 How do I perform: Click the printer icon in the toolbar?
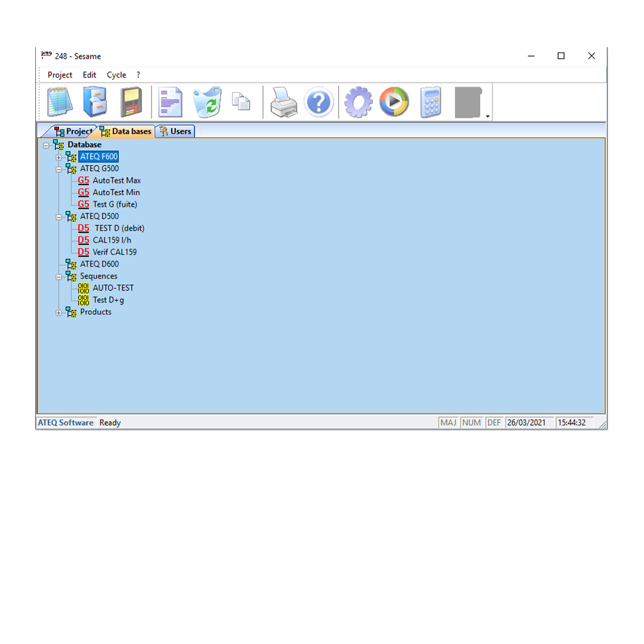tap(284, 102)
